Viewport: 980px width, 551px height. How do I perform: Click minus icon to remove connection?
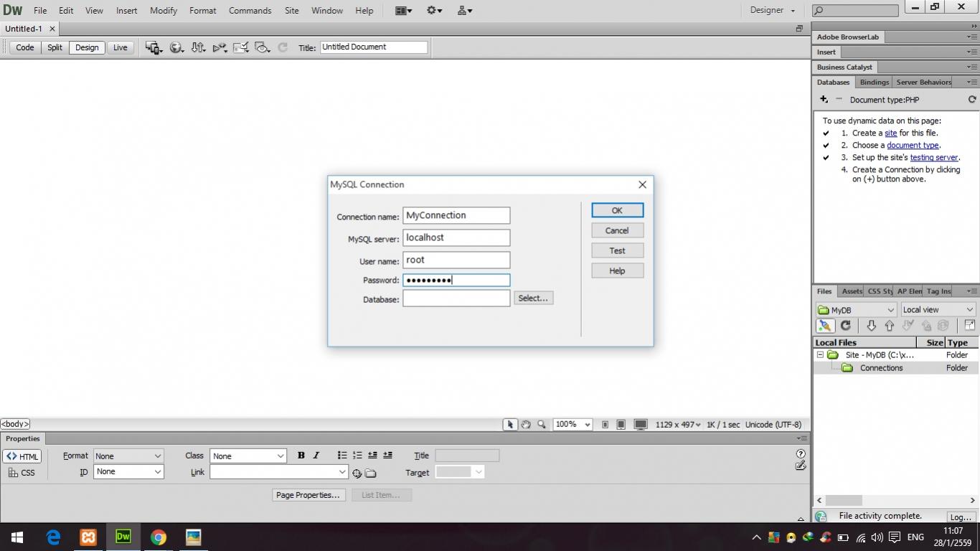(x=839, y=99)
